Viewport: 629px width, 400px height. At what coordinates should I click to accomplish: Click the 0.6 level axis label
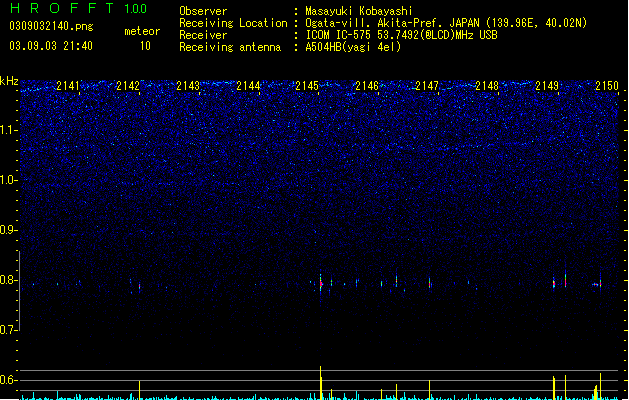click(x=9, y=380)
